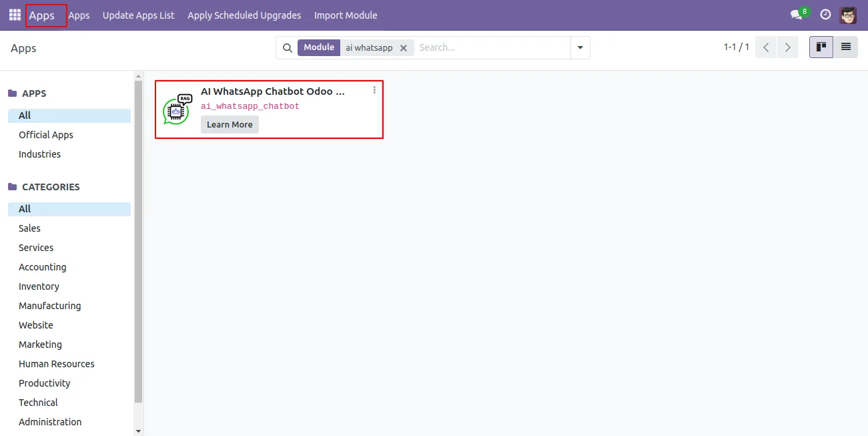Open the activities clock icon

(825, 15)
